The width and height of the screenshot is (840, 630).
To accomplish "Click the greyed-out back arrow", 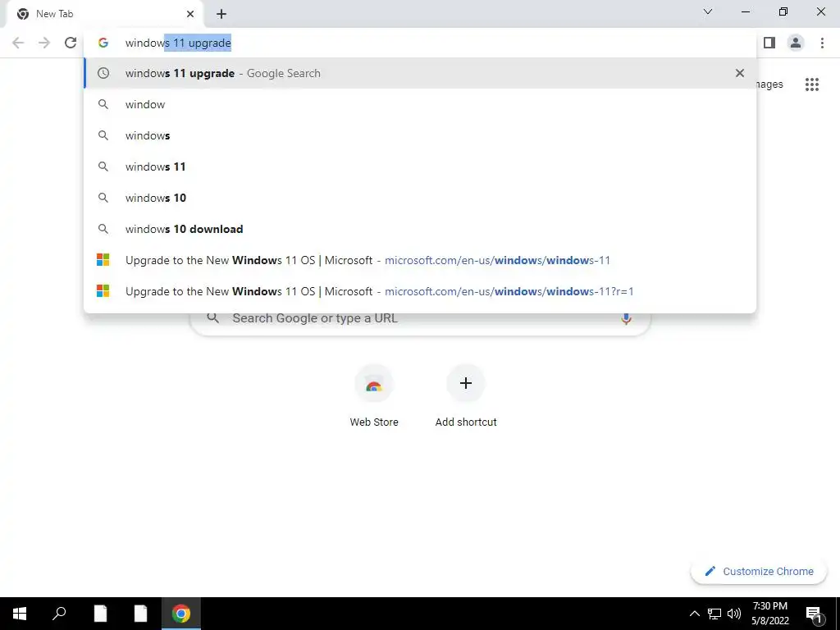I will click(x=18, y=43).
